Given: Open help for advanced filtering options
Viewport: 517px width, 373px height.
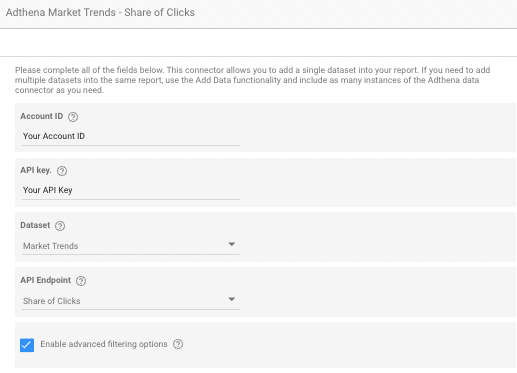Looking at the screenshot, I should click(x=178, y=344).
